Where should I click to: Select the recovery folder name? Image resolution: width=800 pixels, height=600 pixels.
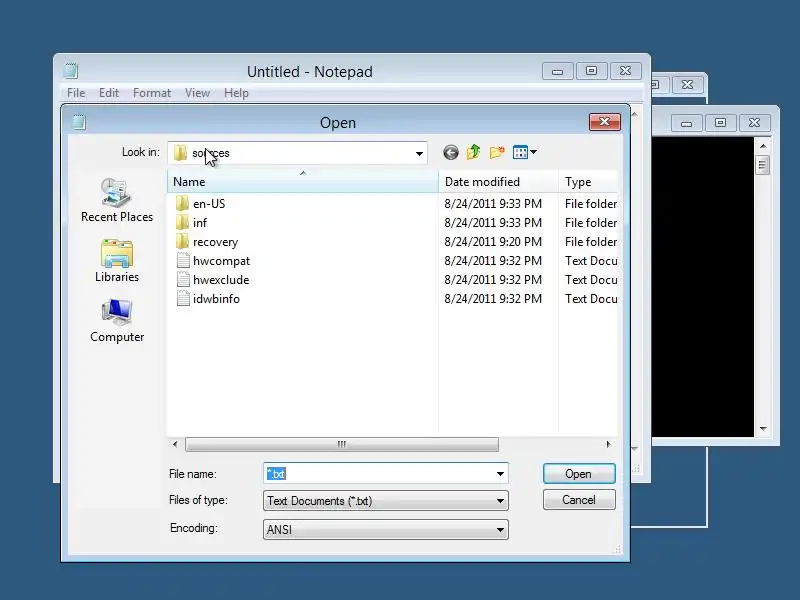click(215, 242)
